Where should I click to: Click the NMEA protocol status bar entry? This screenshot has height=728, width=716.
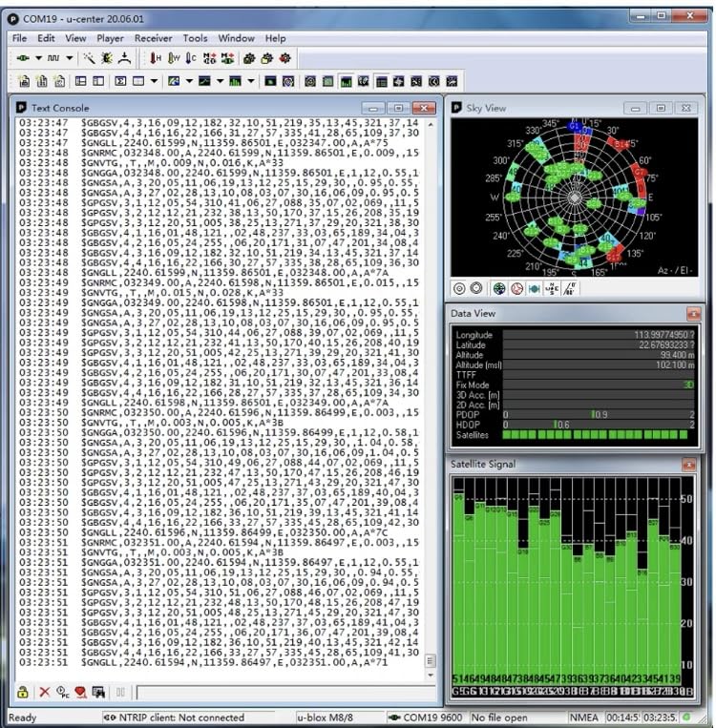(x=584, y=718)
